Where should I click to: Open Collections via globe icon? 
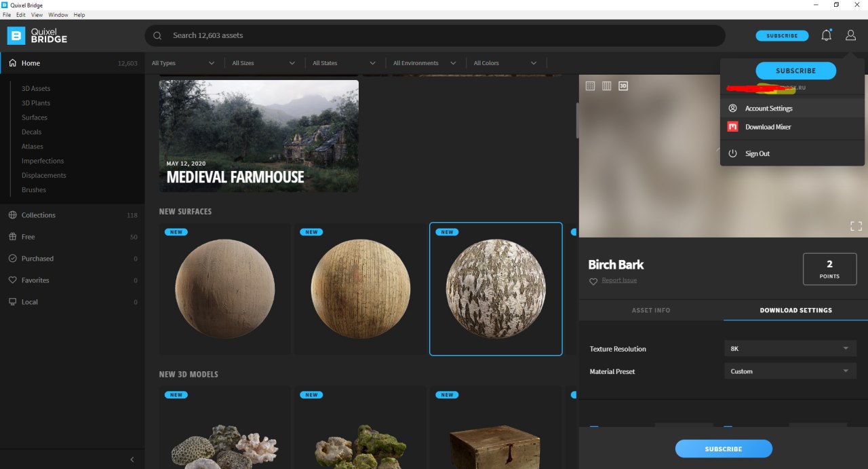(13, 215)
